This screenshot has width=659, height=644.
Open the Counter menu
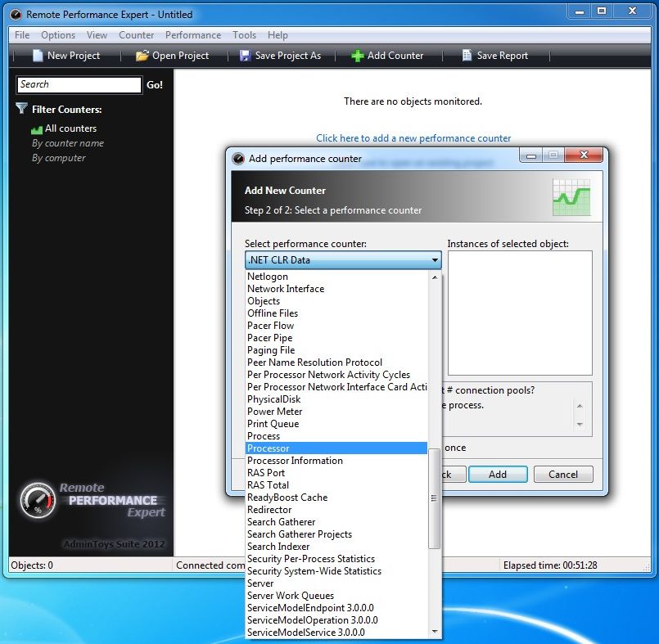click(x=136, y=35)
